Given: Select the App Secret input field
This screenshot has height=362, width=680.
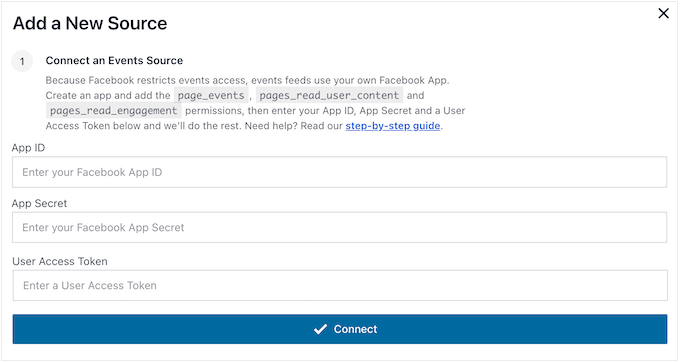Looking at the screenshot, I should [339, 227].
